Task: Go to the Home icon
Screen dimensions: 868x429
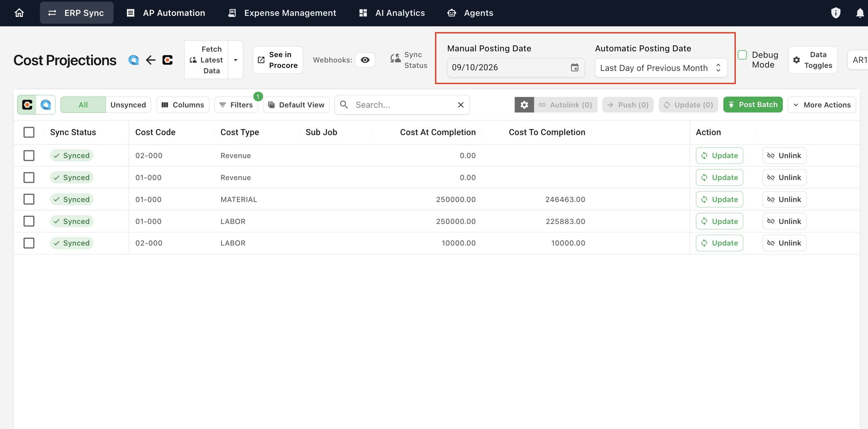Action: pos(19,13)
